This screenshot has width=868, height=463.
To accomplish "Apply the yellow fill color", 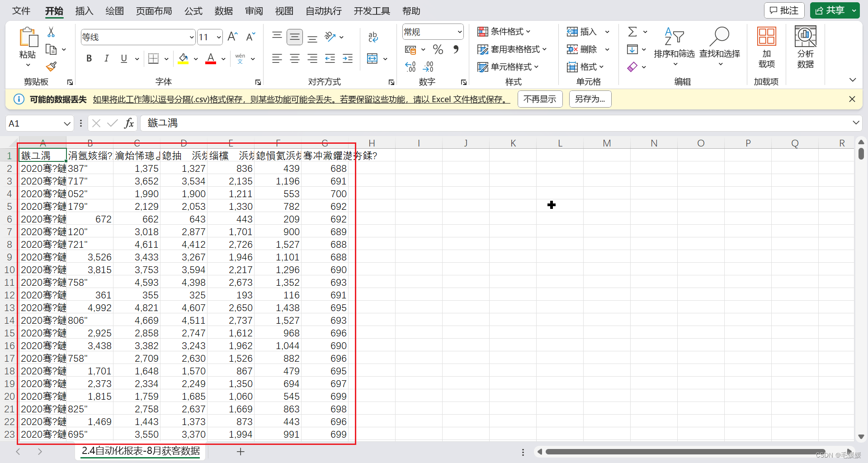I will coord(183,58).
